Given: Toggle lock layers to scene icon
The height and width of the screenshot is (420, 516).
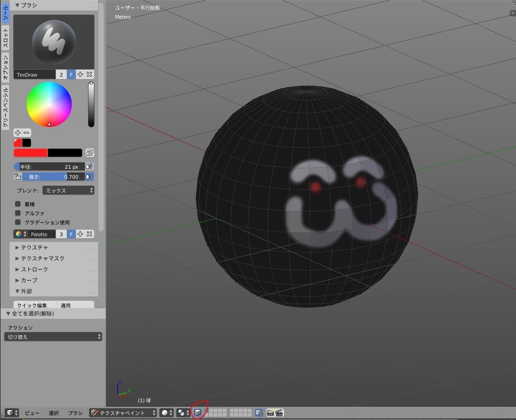Looking at the screenshot, I should (x=259, y=413).
